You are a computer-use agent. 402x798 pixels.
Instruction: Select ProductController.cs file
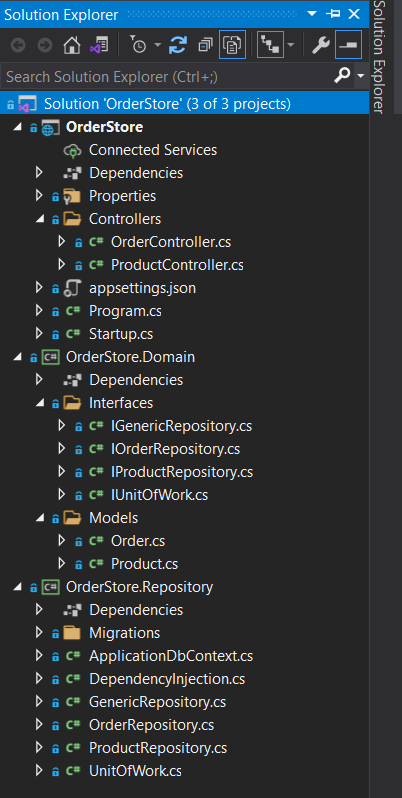177,265
